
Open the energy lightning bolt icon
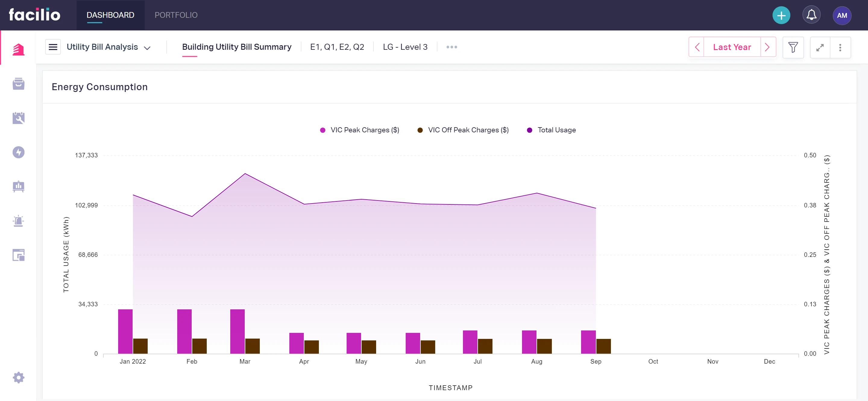click(x=18, y=152)
